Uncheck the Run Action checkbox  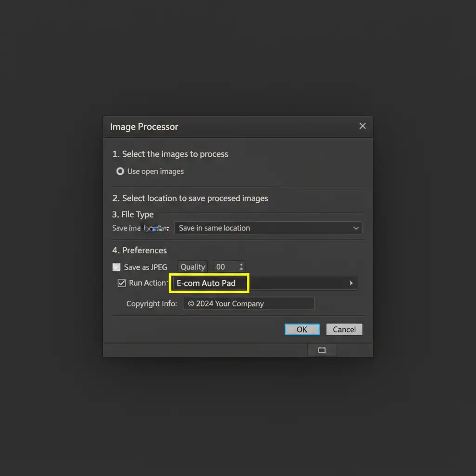tap(122, 283)
